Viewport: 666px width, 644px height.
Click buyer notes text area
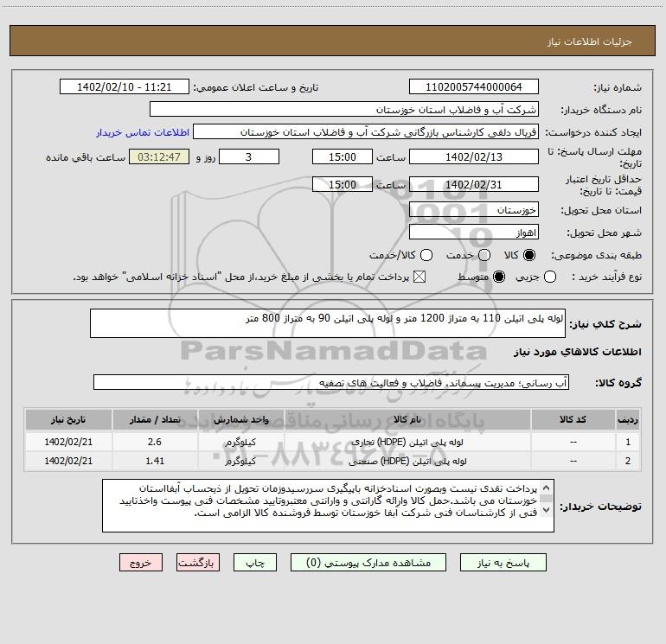coord(328,506)
